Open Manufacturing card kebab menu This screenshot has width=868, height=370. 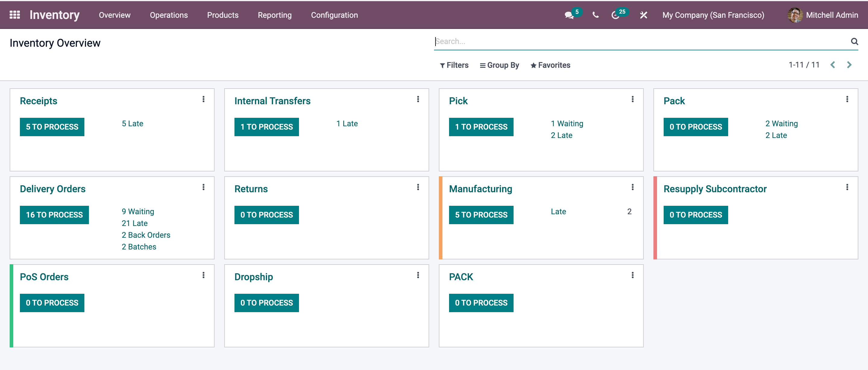pyautogui.click(x=633, y=187)
